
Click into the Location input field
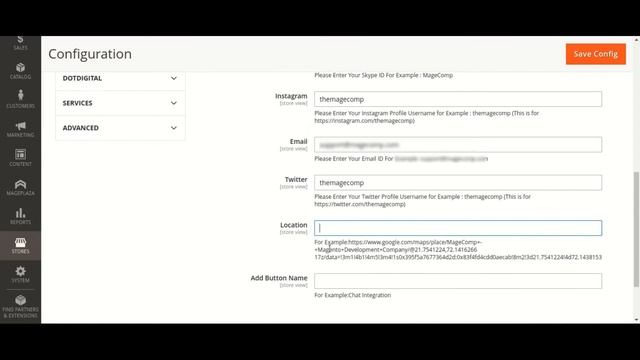458,228
